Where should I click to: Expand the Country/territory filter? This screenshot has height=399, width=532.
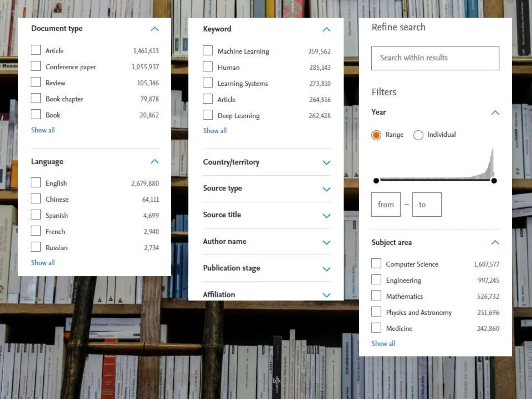pyautogui.click(x=326, y=163)
